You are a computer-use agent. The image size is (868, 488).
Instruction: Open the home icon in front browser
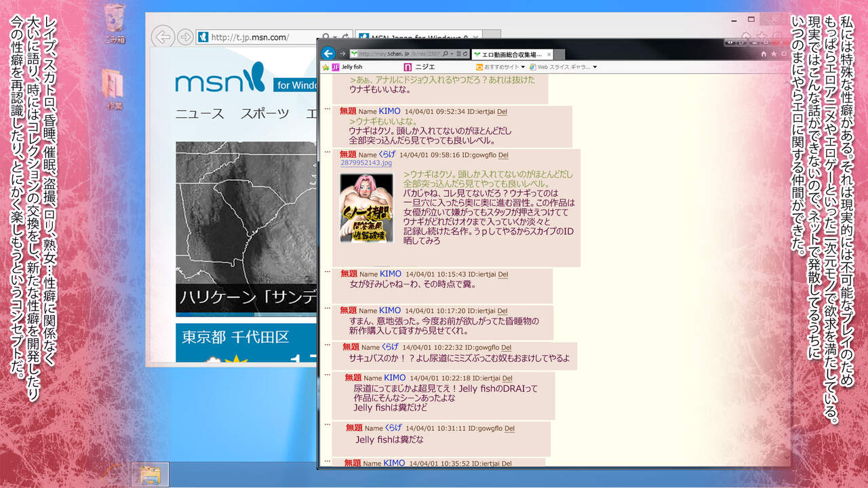(x=764, y=54)
